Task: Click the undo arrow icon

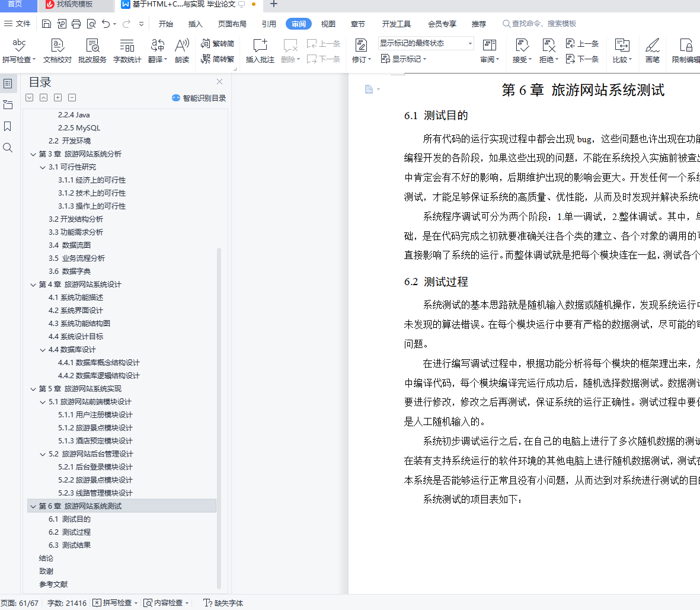Action: (106, 24)
